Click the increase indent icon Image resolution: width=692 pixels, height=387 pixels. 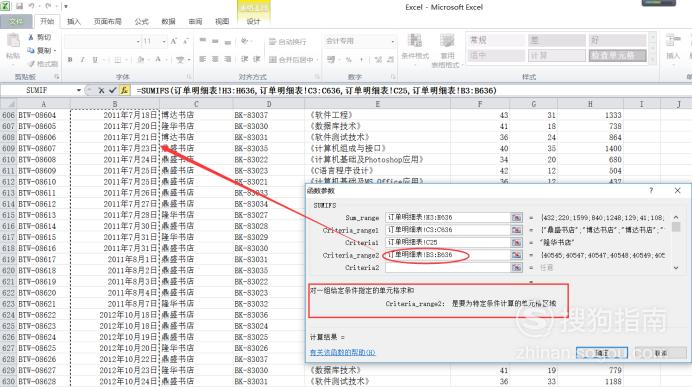(x=256, y=59)
